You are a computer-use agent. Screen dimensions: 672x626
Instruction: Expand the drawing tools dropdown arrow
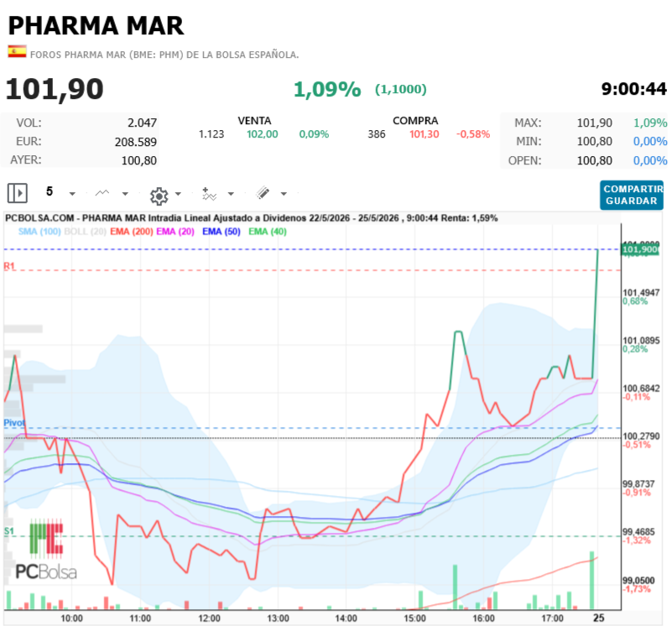pos(284,194)
